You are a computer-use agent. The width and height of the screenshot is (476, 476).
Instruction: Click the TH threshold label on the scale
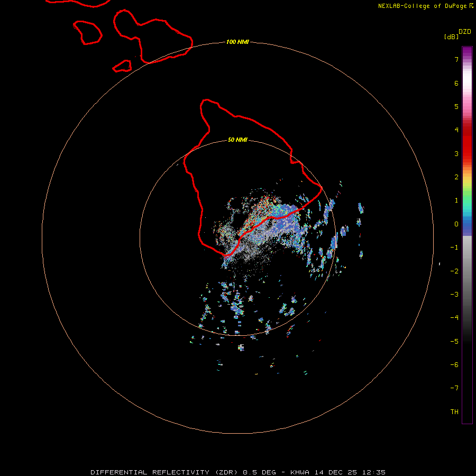click(454, 412)
